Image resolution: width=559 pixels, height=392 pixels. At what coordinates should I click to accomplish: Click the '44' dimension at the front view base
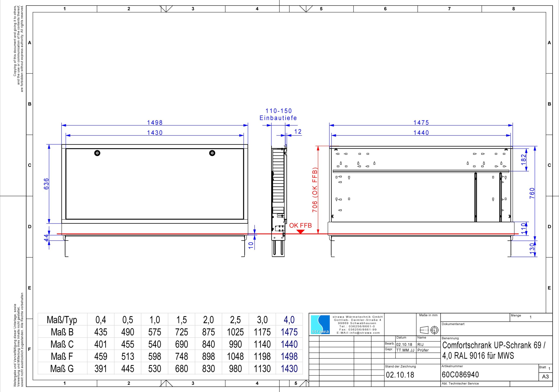pyautogui.click(x=46, y=238)
